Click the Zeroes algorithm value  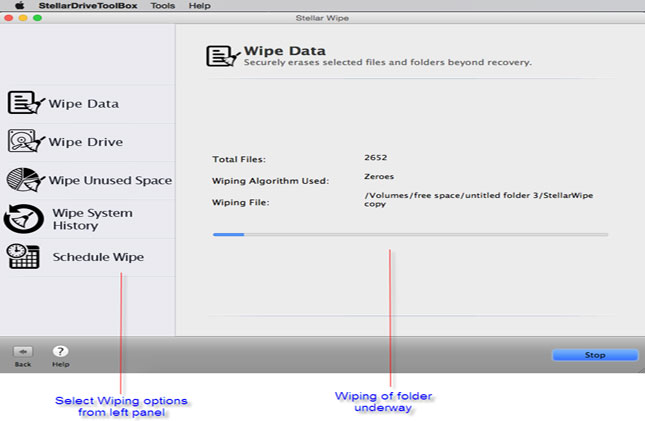point(379,177)
